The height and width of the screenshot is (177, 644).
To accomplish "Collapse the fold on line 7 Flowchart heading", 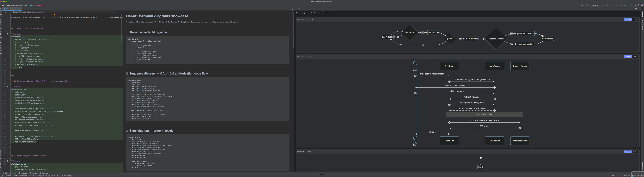I will [x=10, y=29].
